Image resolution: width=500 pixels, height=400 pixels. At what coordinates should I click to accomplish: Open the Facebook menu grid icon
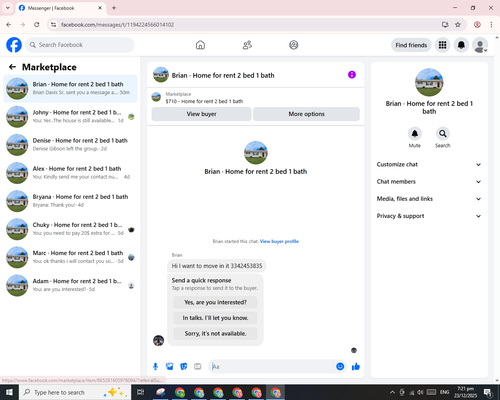pos(442,45)
